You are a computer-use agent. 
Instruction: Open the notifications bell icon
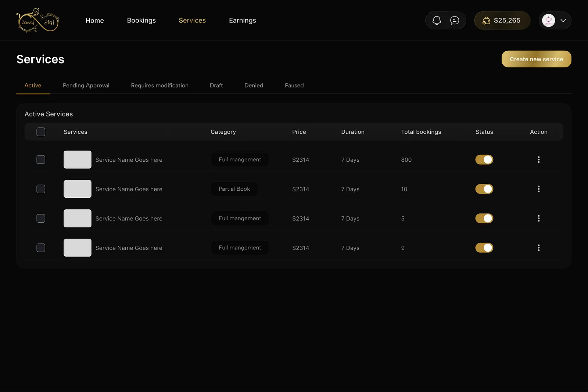click(437, 21)
